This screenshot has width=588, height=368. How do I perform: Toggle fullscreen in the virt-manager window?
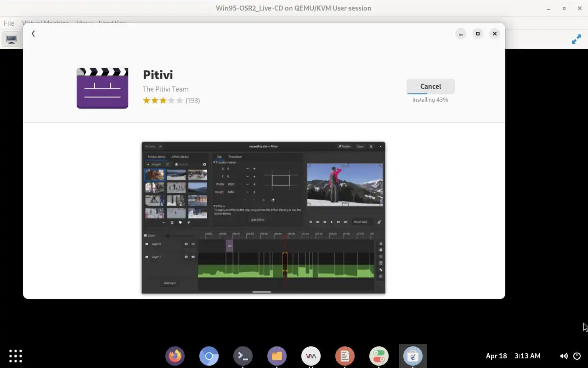576,40
